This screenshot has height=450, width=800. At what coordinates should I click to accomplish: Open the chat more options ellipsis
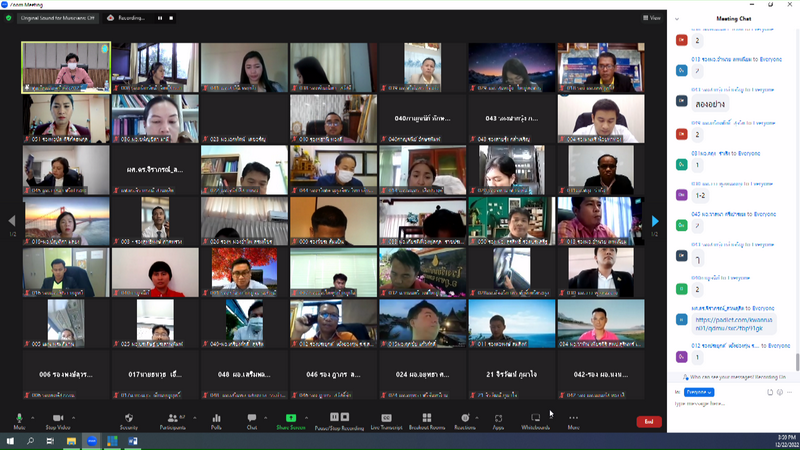click(x=789, y=392)
